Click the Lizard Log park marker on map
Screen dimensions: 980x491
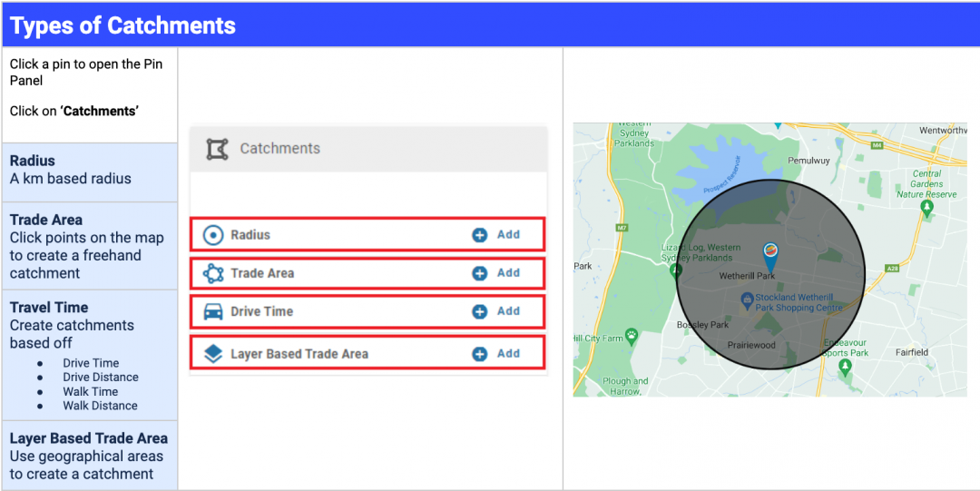click(x=676, y=270)
